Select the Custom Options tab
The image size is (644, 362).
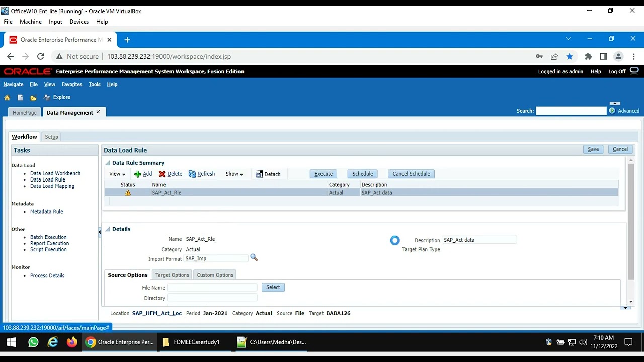click(215, 275)
